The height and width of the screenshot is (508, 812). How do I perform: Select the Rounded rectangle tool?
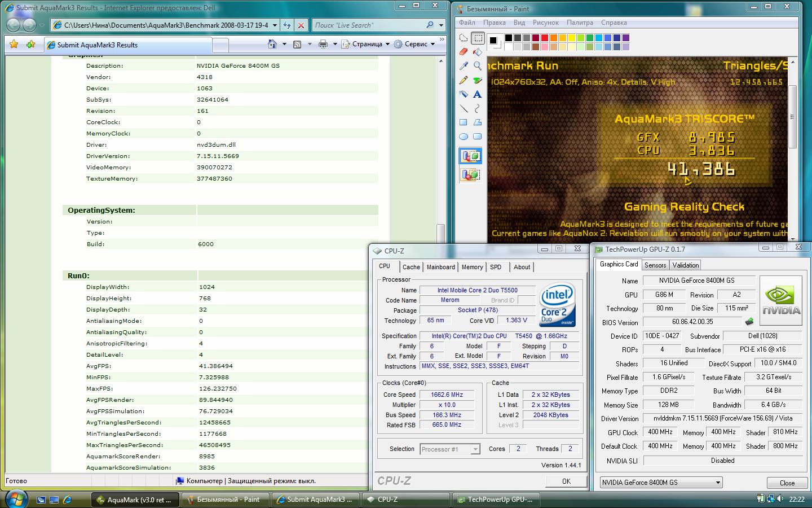point(478,137)
